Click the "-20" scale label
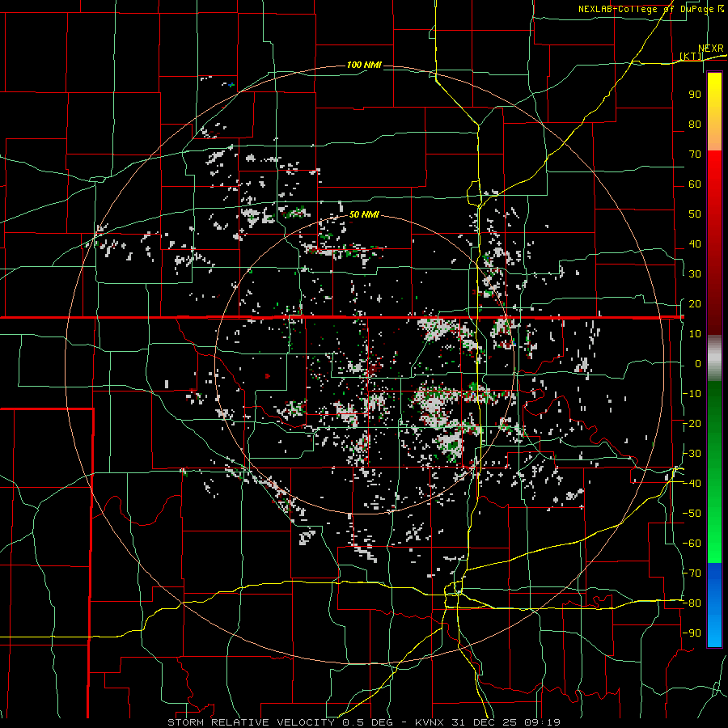Image resolution: width=728 pixels, height=728 pixels. click(692, 423)
